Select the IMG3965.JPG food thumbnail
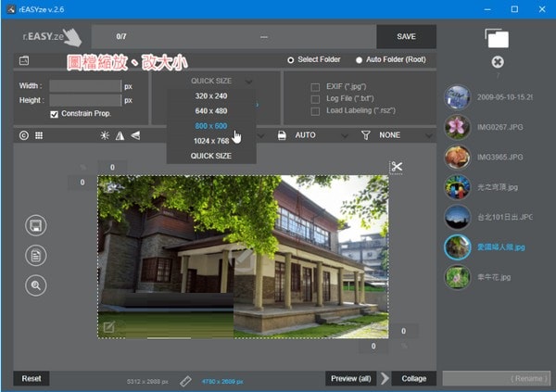Viewport: 556px width, 392px height. (458, 158)
